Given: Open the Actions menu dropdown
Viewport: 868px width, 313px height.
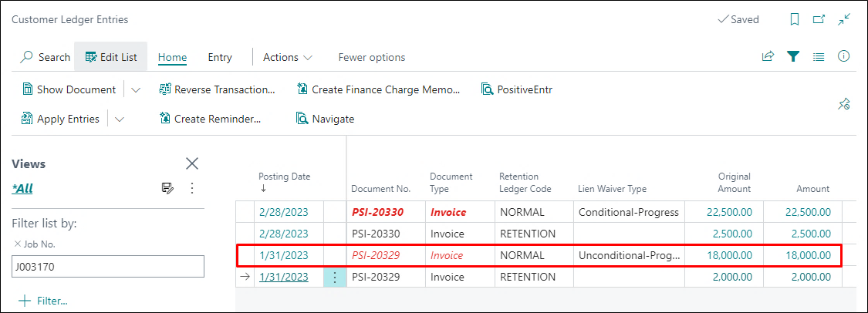Looking at the screenshot, I should (x=287, y=57).
